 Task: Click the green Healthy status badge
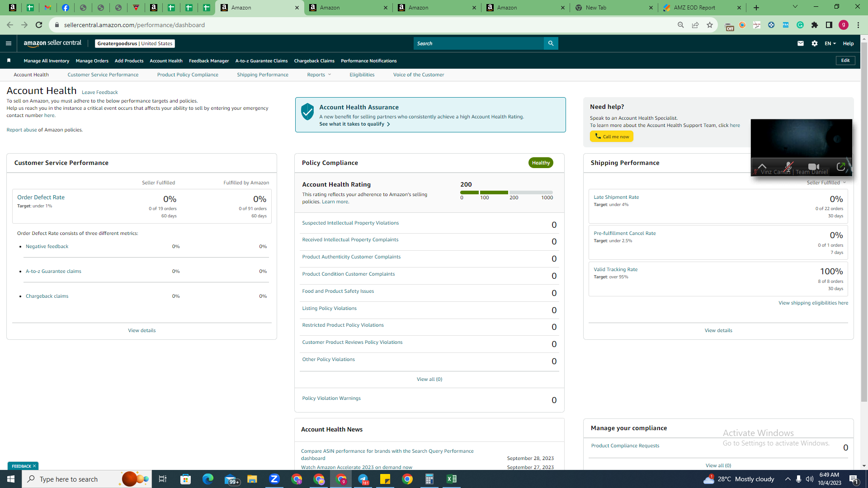[x=541, y=163]
